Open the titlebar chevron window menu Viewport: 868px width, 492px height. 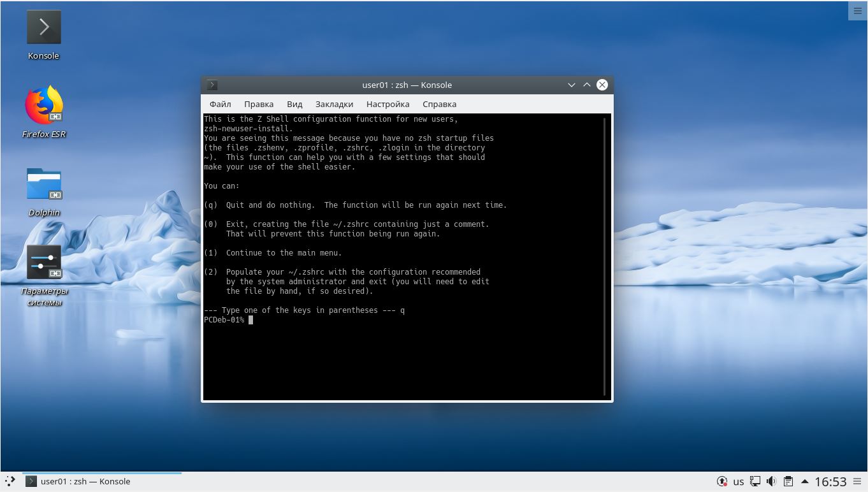click(572, 85)
